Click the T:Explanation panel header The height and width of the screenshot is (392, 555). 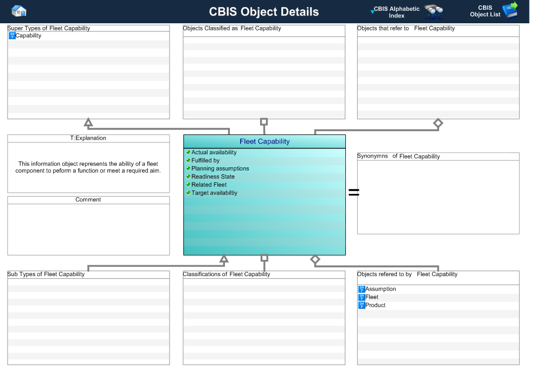(x=88, y=138)
